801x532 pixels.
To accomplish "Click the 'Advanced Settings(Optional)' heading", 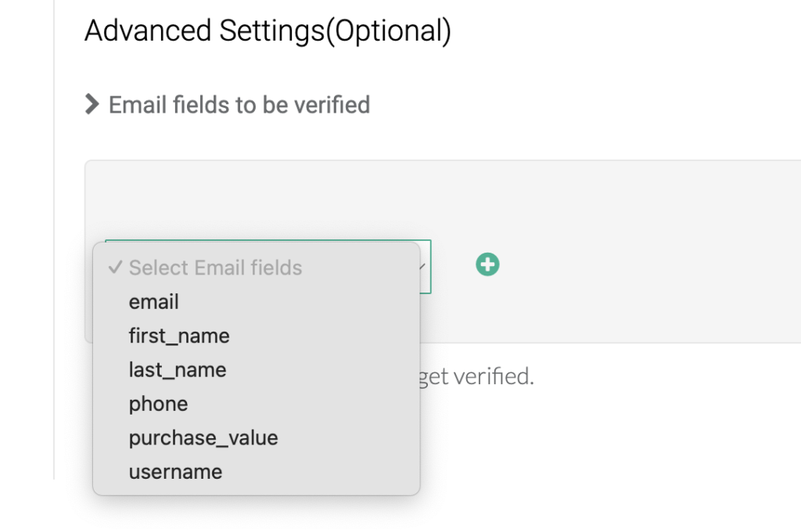I will coord(268,31).
